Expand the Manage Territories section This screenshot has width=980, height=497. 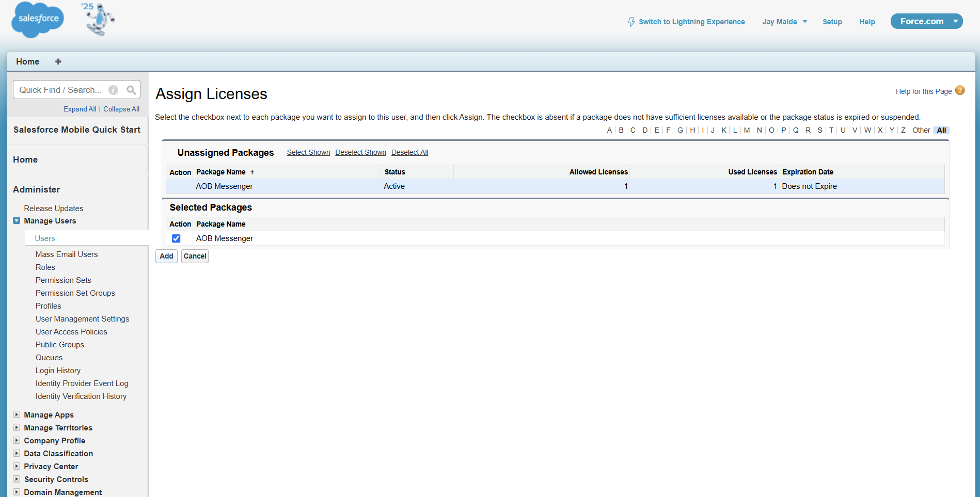17,427
